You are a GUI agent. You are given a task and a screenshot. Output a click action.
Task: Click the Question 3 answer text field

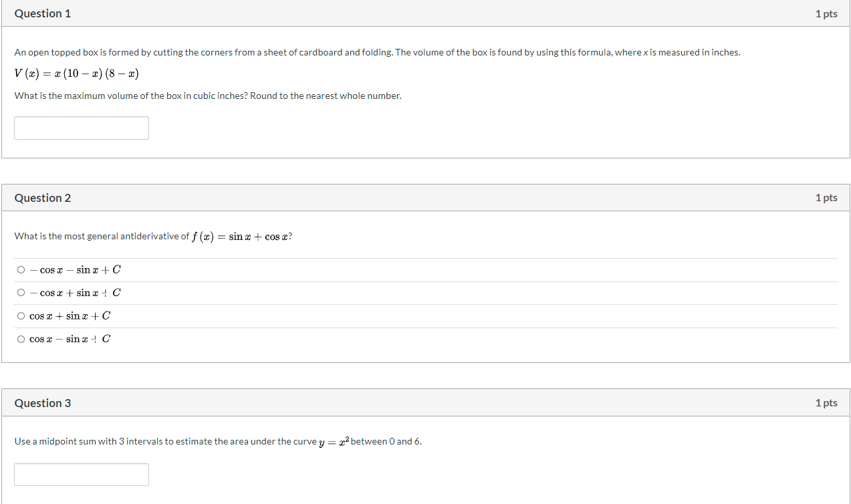coord(82,475)
